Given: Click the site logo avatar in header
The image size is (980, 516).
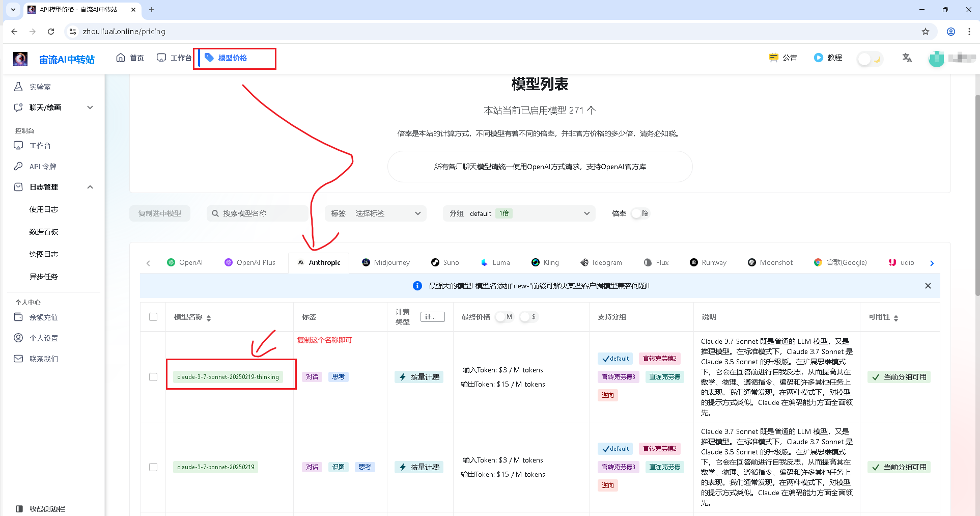Looking at the screenshot, I should (x=20, y=59).
